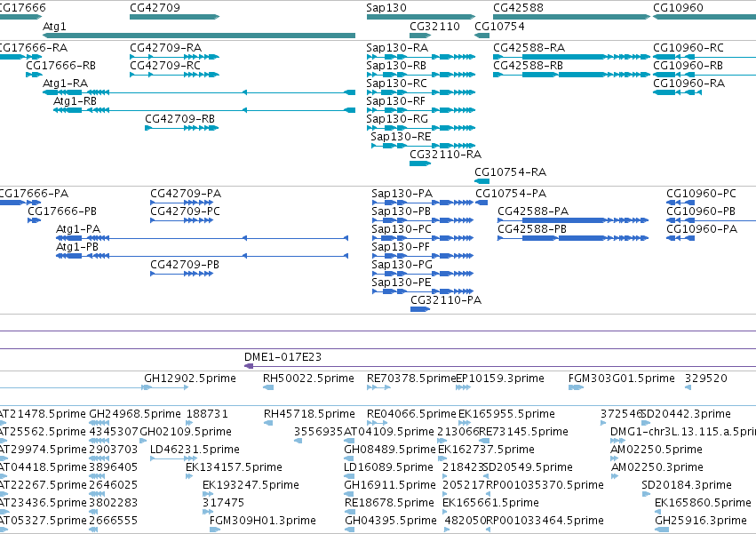Select protein CG32110-PA
Screen dimensions: 756x534
click(x=420, y=309)
